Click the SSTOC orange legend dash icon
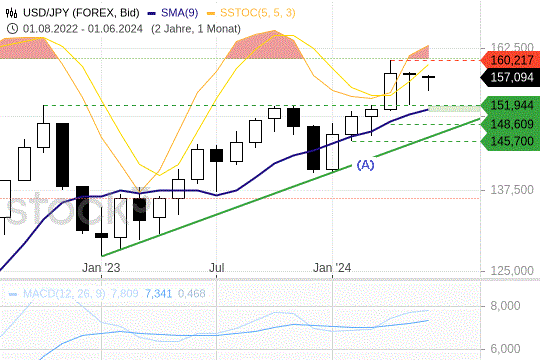This screenshot has height=360, width=540. tap(211, 13)
